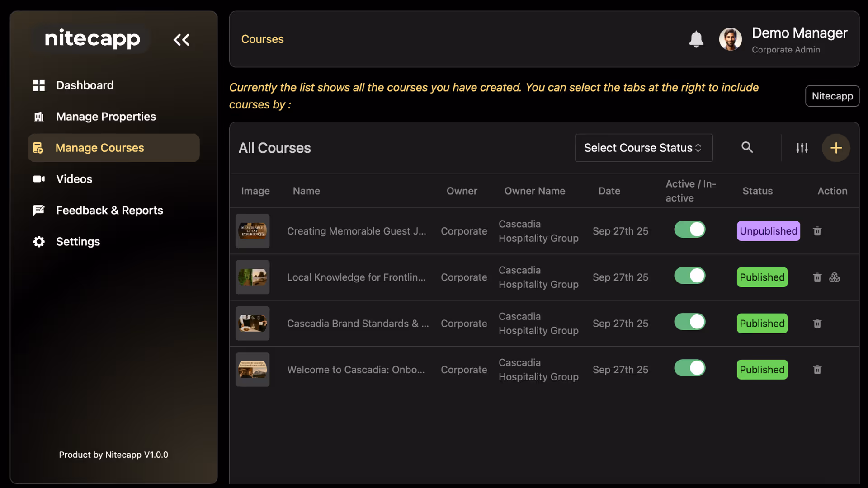Go to Manage Properties in sidebar
Viewport: 868px width, 488px height.
click(x=106, y=117)
